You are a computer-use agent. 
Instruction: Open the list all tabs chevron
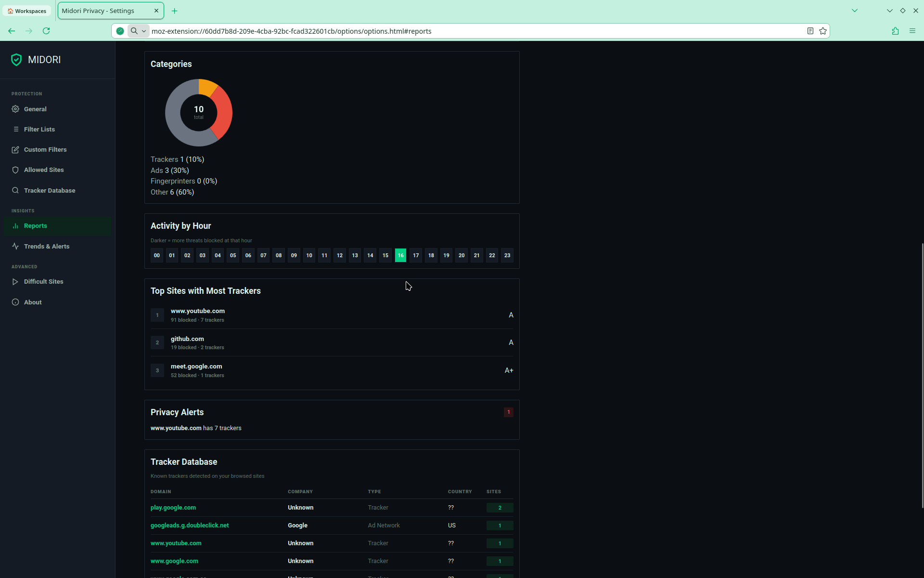click(x=855, y=11)
